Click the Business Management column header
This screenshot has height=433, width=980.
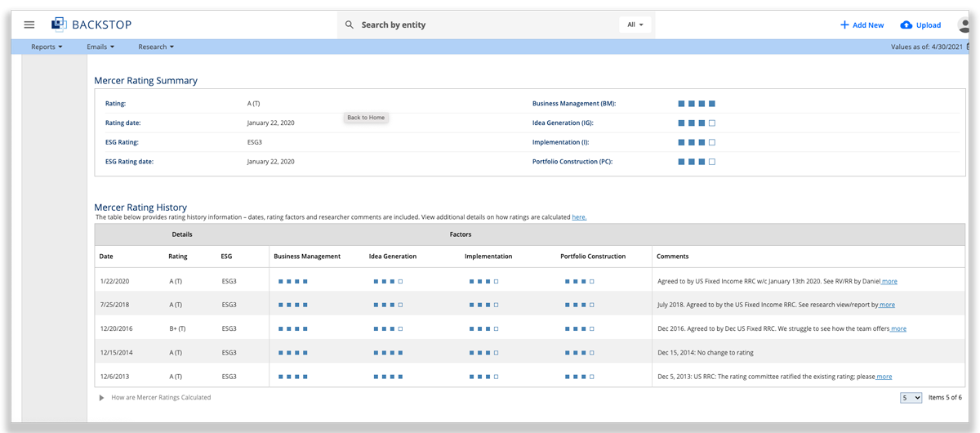click(x=307, y=257)
